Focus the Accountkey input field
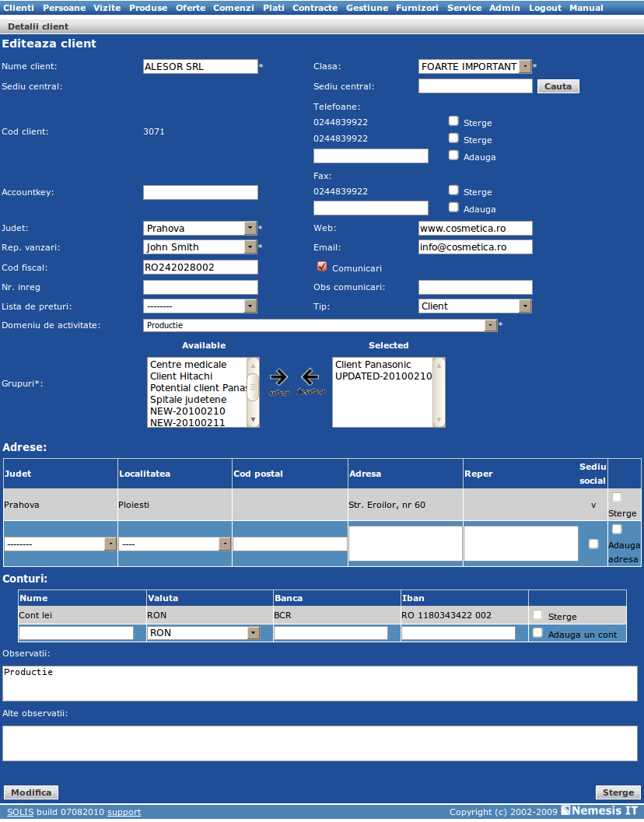 coord(201,192)
